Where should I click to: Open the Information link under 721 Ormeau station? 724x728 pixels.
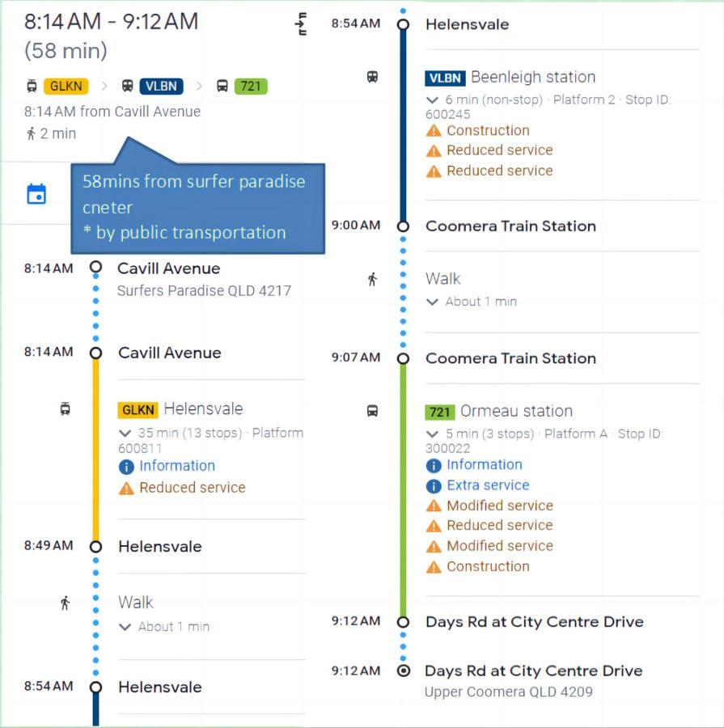coord(485,465)
